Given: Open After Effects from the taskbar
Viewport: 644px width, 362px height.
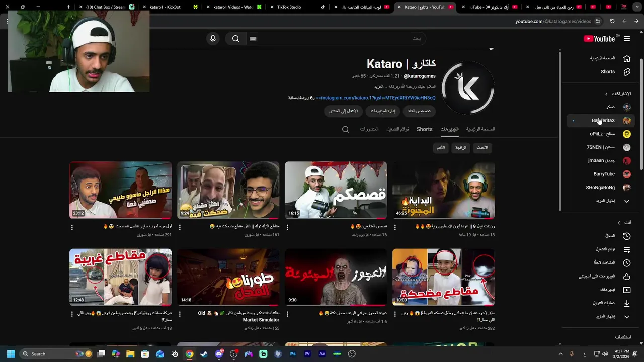Looking at the screenshot, I should click(x=323, y=354).
